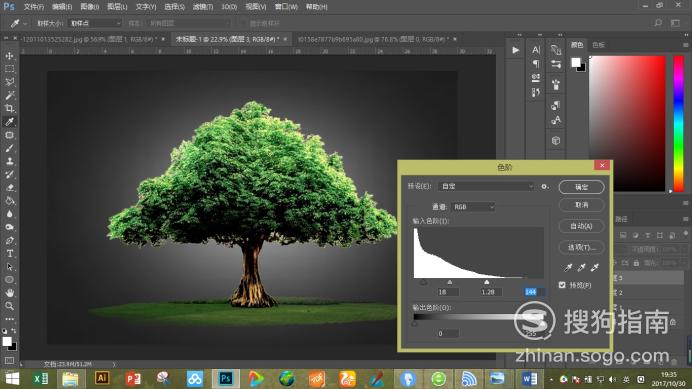The height and width of the screenshot is (389, 692).
Task: Close the Levels dialog
Action: coord(602,165)
